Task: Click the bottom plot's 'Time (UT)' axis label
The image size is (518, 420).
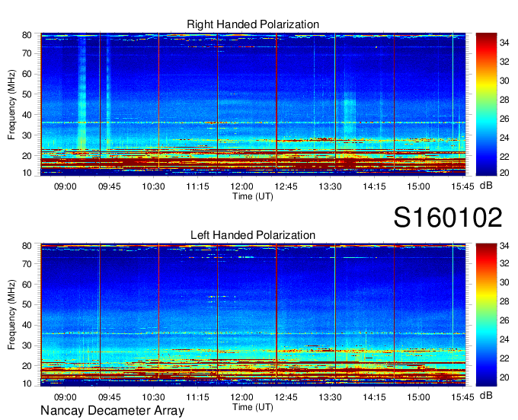Action: 253,407
